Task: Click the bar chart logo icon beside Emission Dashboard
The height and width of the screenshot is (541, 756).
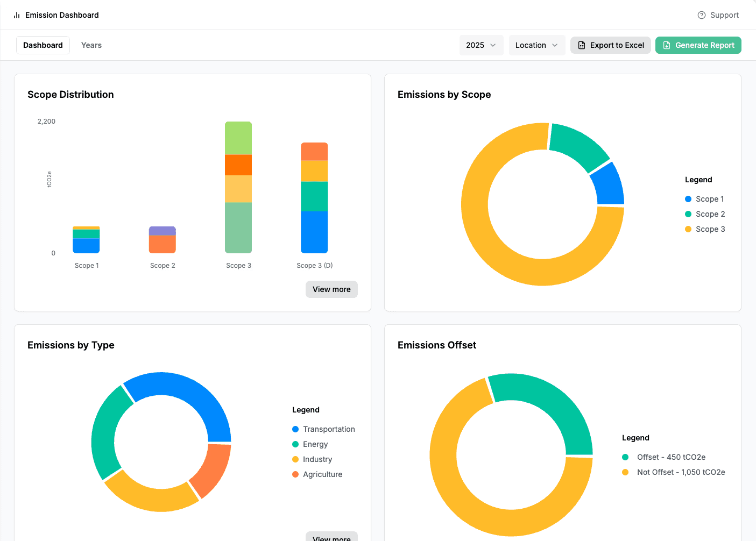Action: [x=17, y=15]
